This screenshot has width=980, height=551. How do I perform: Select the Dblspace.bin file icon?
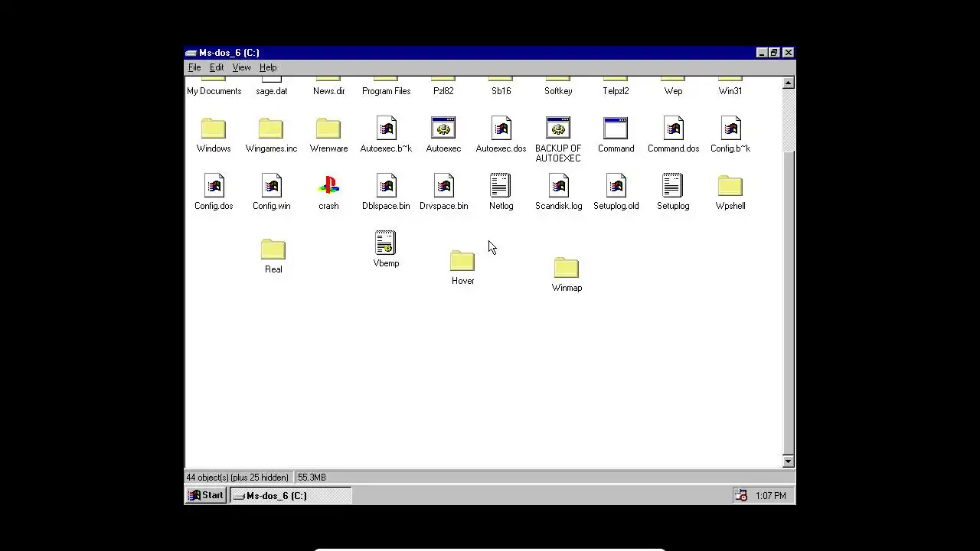click(386, 186)
